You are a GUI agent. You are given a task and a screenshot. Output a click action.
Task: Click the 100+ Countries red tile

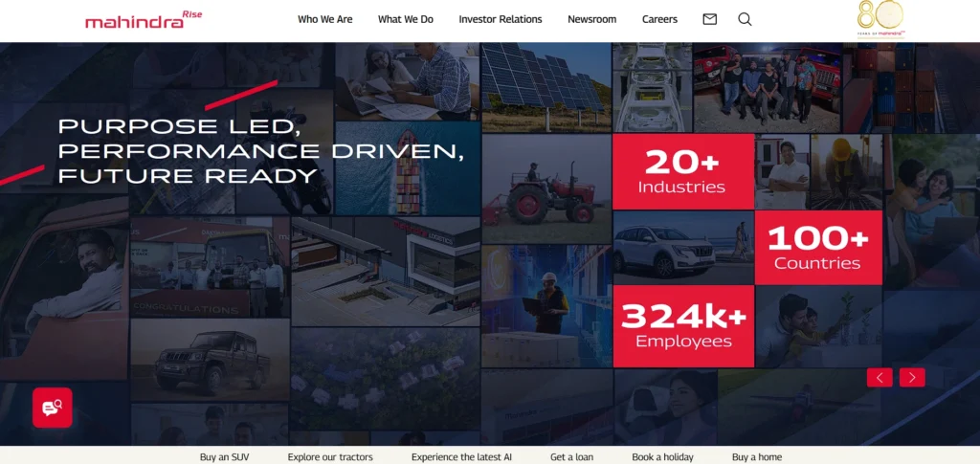(818, 247)
